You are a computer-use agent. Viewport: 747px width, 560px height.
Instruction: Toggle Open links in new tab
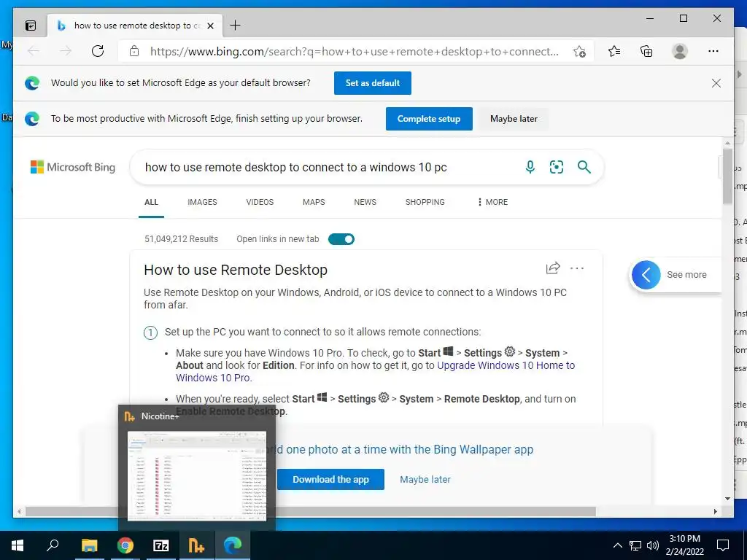click(x=341, y=239)
